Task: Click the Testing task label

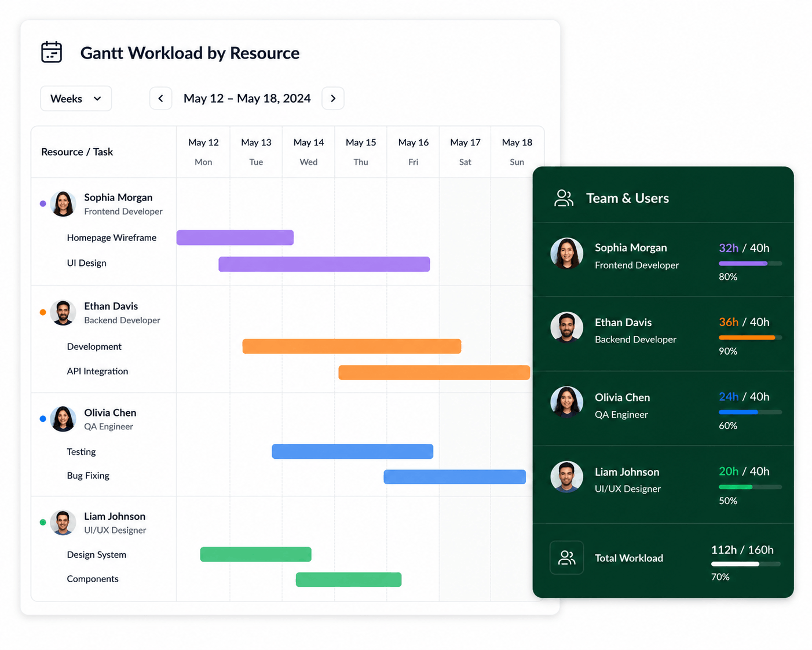Action: (82, 452)
